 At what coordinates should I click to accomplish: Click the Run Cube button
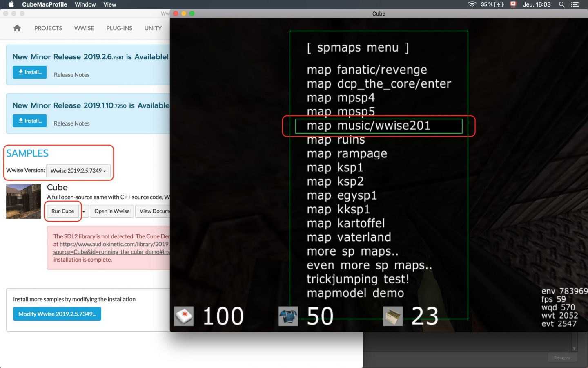pyautogui.click(x=63, y=211)
